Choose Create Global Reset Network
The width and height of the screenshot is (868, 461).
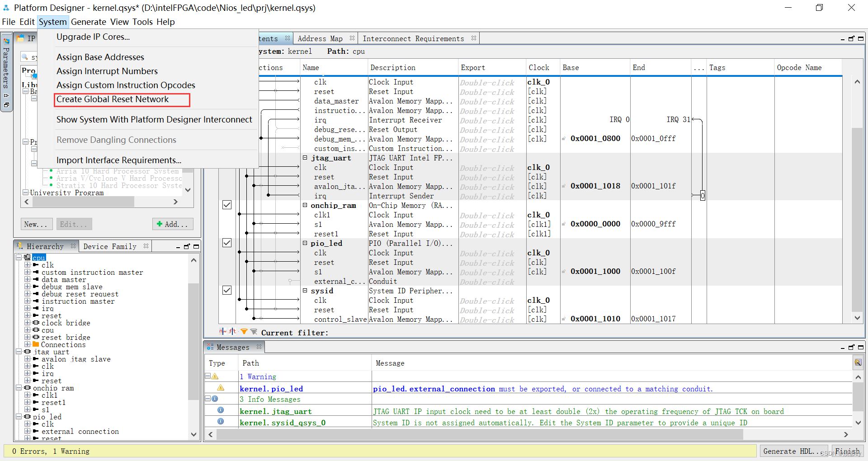pos(113,99)
